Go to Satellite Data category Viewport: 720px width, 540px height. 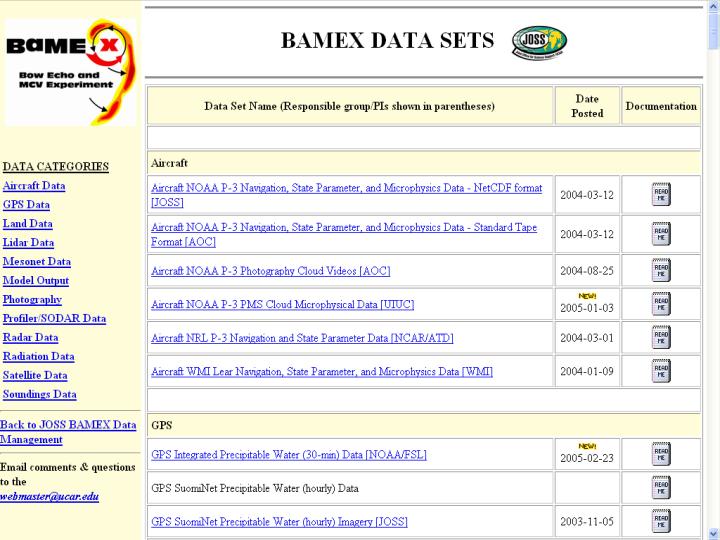(x=35, y=375)
